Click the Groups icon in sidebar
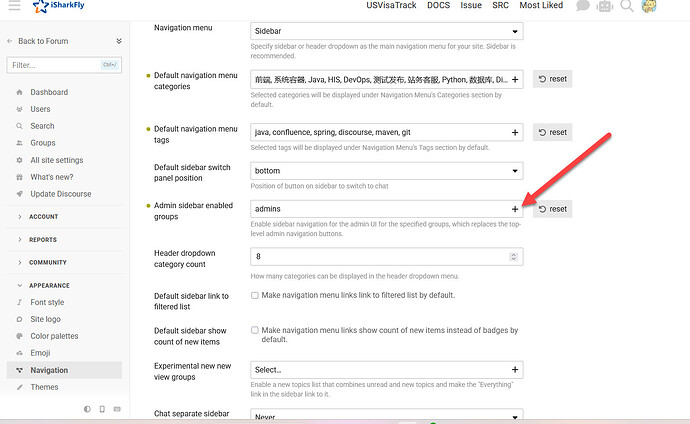This screenshot has height=424, width=690. point(19,143)
